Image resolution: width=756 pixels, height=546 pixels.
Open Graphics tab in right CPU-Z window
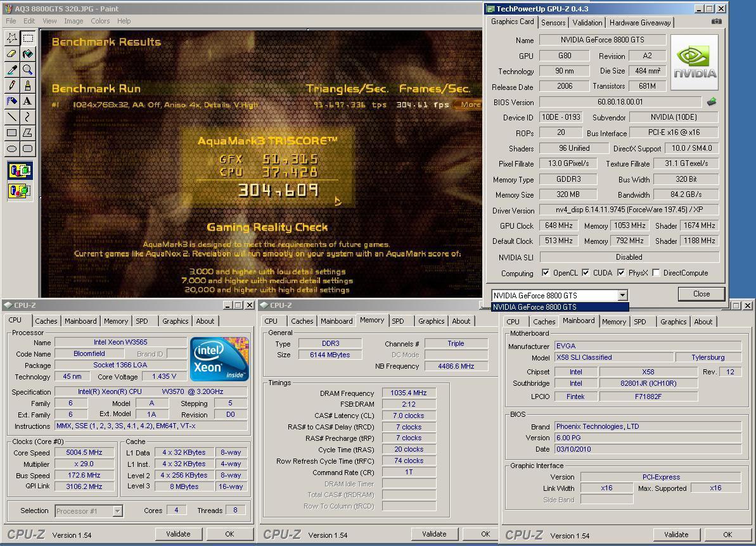[673, 321]
